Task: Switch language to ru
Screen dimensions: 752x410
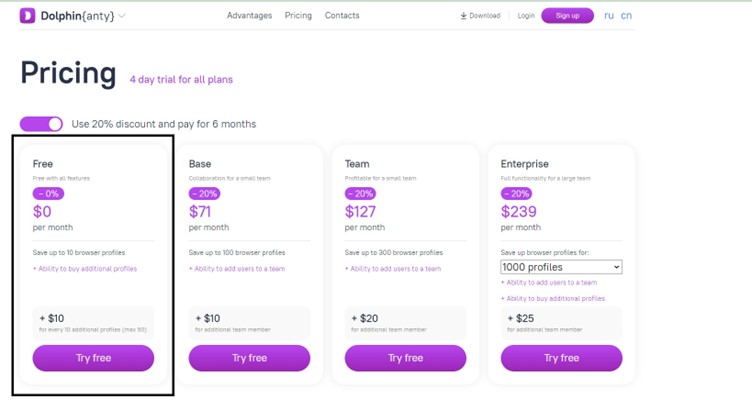Action: (x=608, y=16)
